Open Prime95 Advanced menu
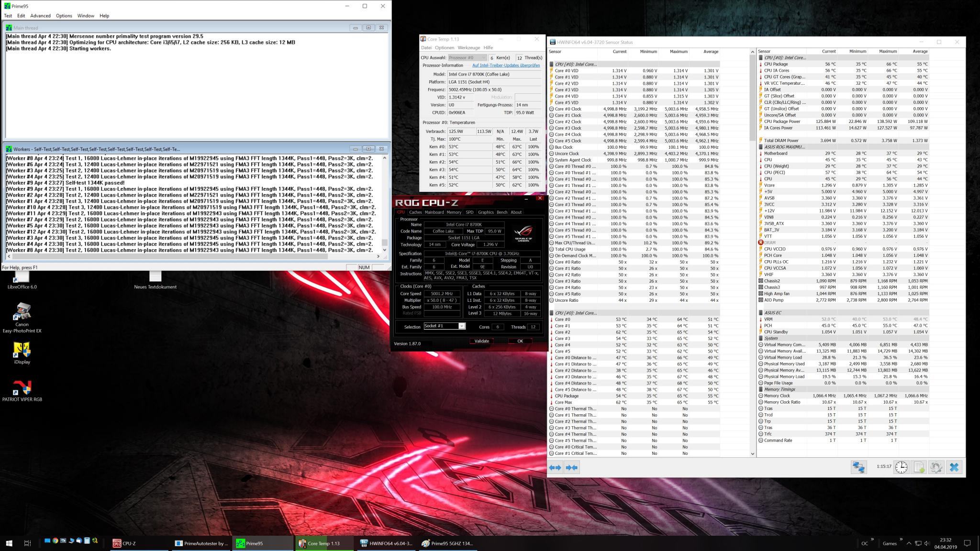This screenshot has width=980, height=551. pyautogui.click(x=40, y=16)
